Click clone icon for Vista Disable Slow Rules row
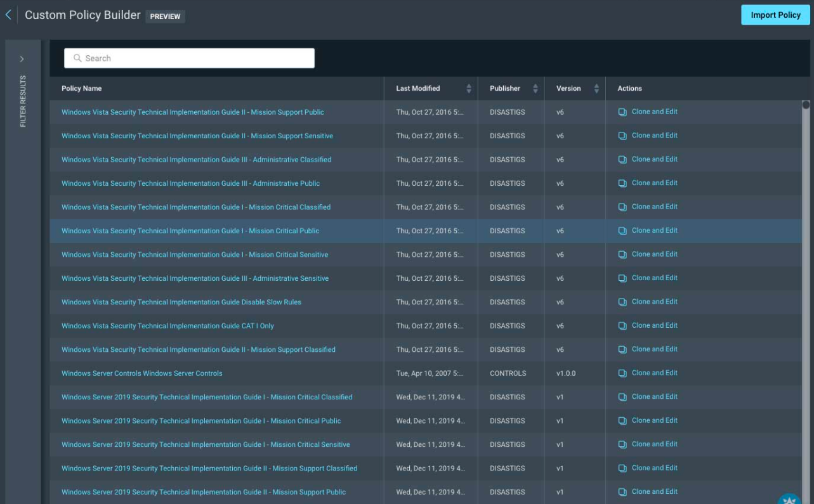 click(622, 302)
